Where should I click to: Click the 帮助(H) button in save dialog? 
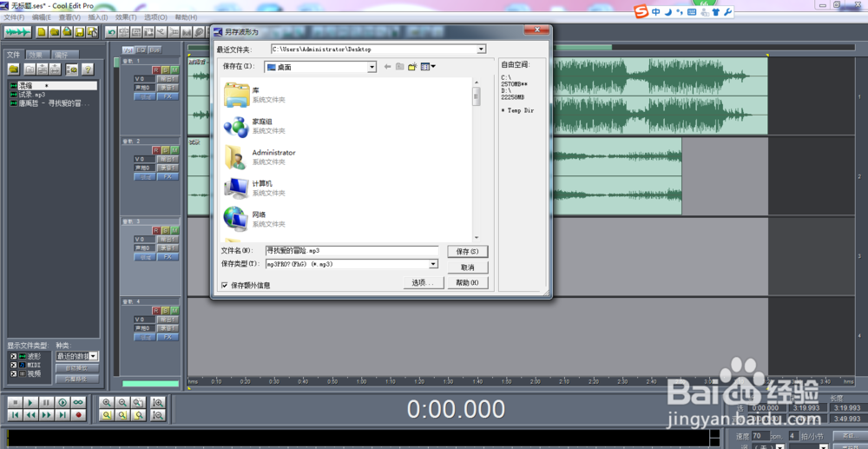coord(468,283)
